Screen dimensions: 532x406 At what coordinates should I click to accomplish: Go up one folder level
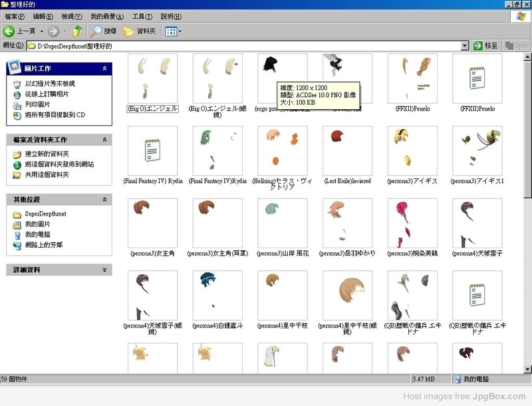[x=78, y=31]
